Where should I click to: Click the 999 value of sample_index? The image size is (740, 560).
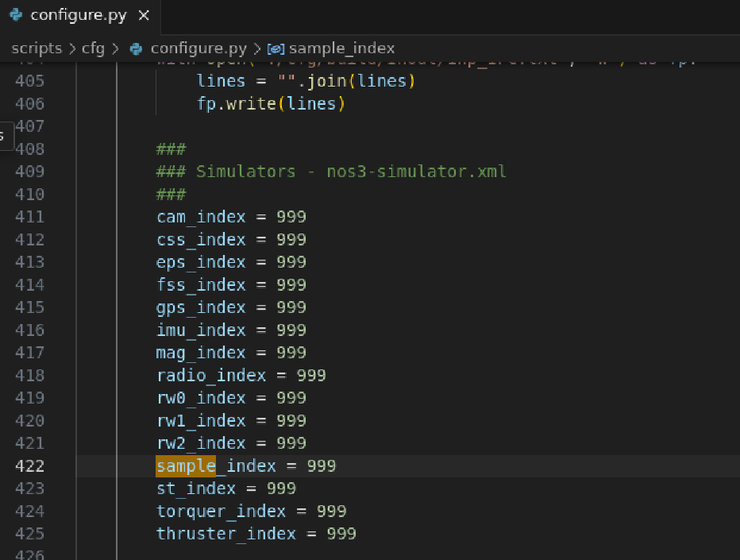pos(322,466)
